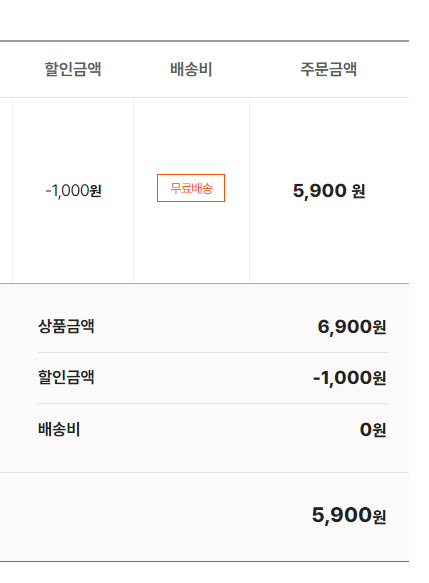
Task: Click the 6,900원 product amount value
Action: coord(352,327)
